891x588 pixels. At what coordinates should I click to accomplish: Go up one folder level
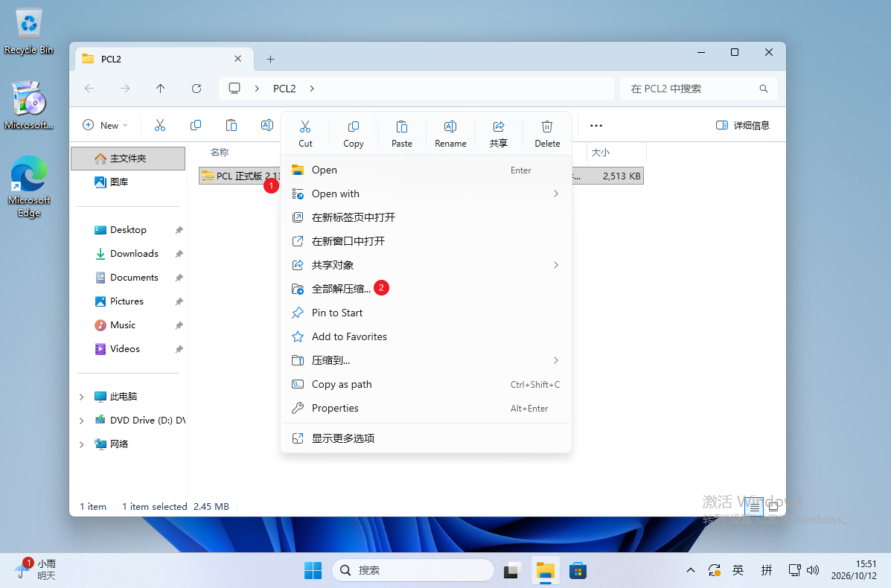click(160, 89)
